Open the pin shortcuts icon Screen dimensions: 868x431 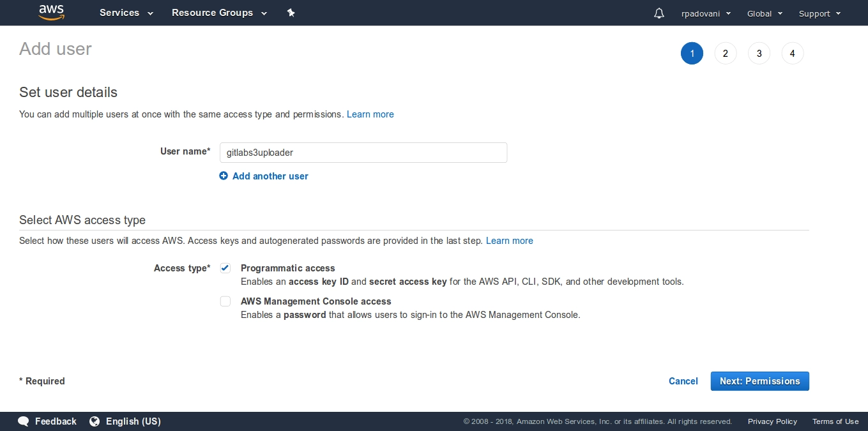[x=291, y=13]
